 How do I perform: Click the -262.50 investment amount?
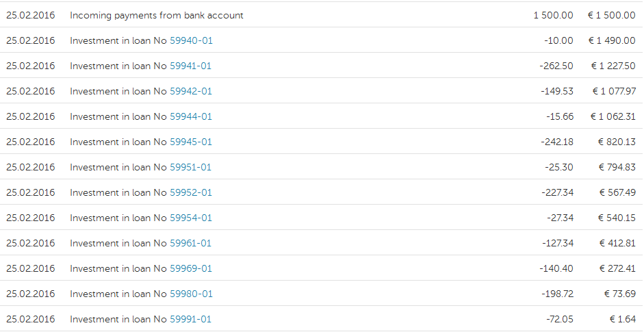[556, 66]
